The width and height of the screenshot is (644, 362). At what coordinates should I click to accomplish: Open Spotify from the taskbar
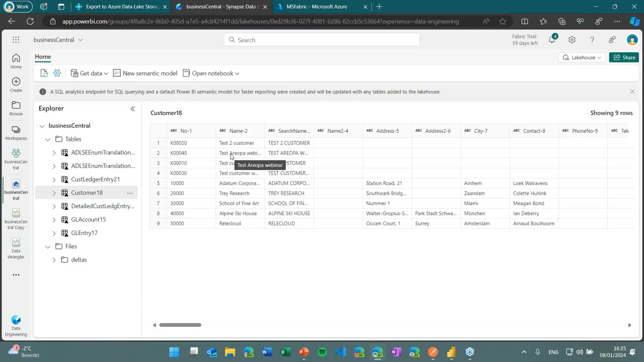point(323,352)
